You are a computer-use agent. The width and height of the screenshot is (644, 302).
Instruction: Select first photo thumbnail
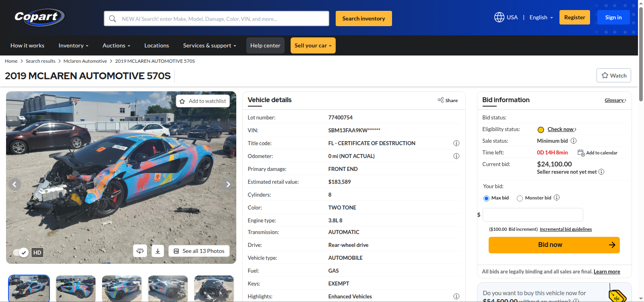[x=29, y=288]
